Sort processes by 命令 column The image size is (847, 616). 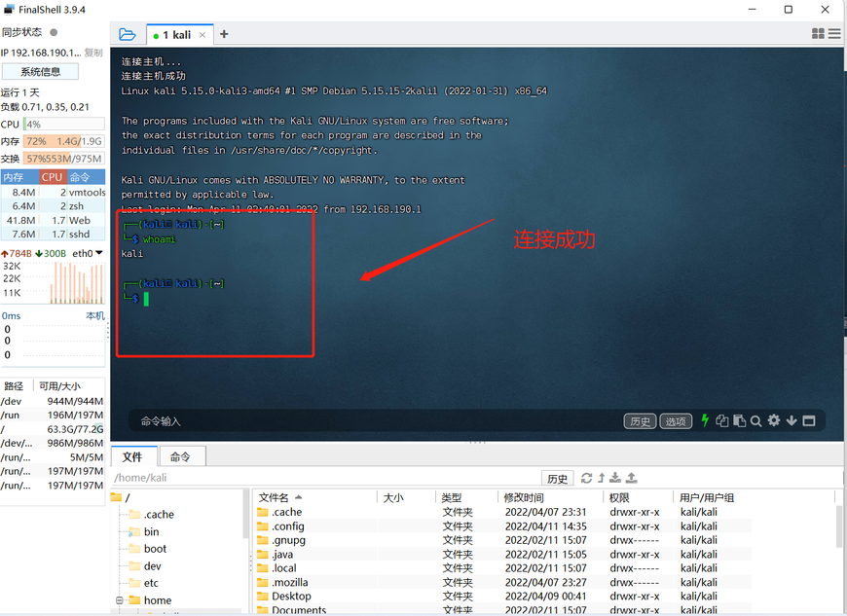[86, 177]
